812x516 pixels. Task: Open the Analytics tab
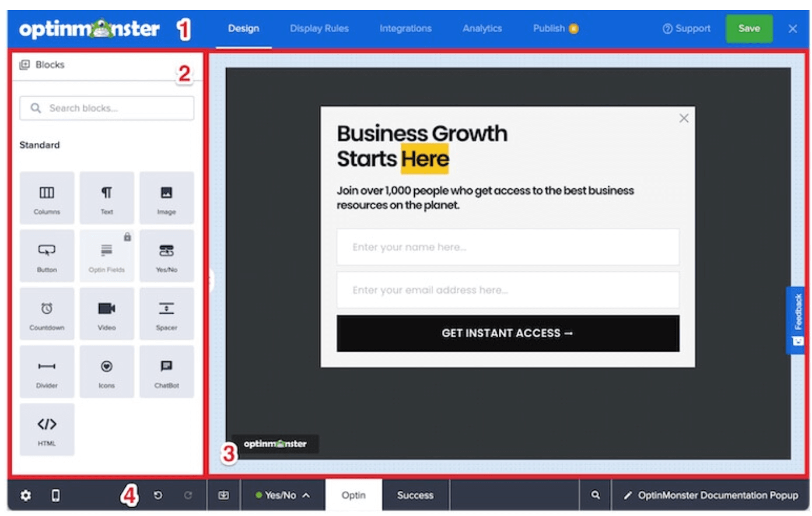tap(482, 29)
